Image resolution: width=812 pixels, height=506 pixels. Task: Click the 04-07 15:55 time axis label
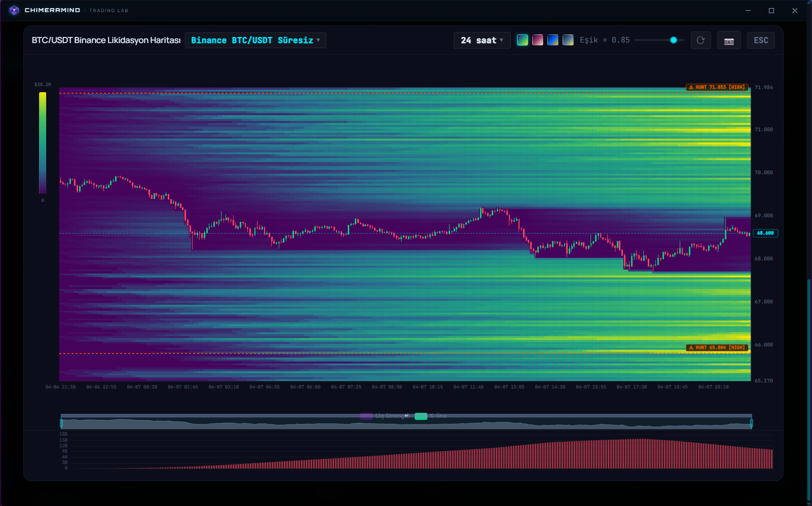coord(590,387)
